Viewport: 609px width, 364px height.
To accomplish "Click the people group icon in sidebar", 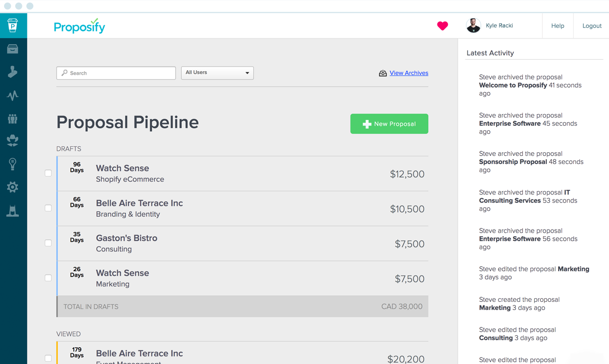I will pos(13,119).
